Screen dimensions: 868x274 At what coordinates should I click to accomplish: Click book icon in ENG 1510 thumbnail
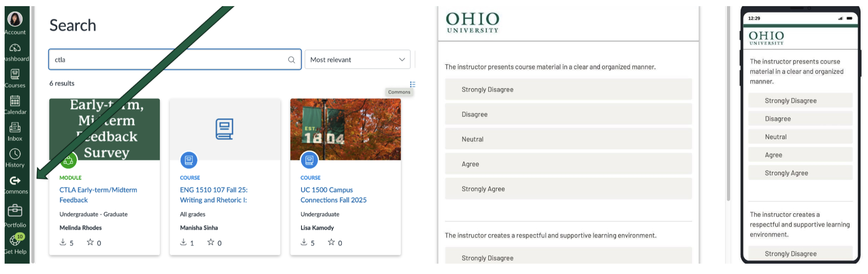click(x=224, y=129)
